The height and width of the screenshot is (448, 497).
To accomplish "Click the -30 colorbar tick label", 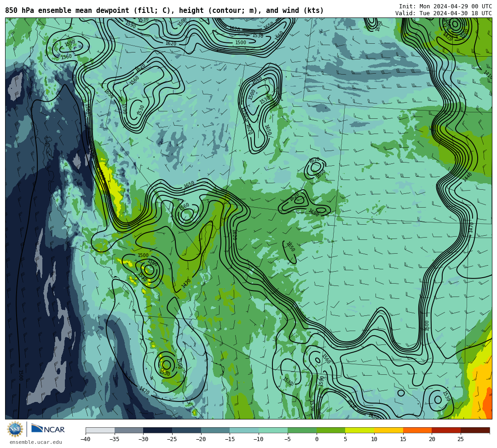I will 143,439.
